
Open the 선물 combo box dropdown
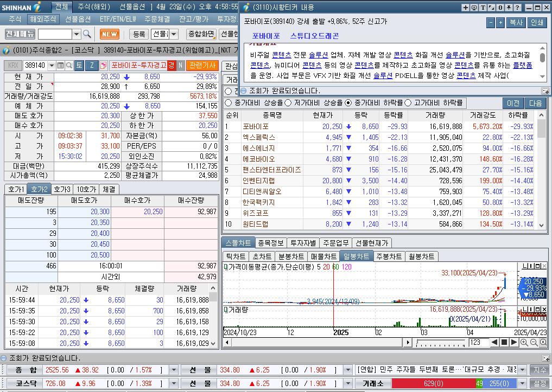coord(174,34)
